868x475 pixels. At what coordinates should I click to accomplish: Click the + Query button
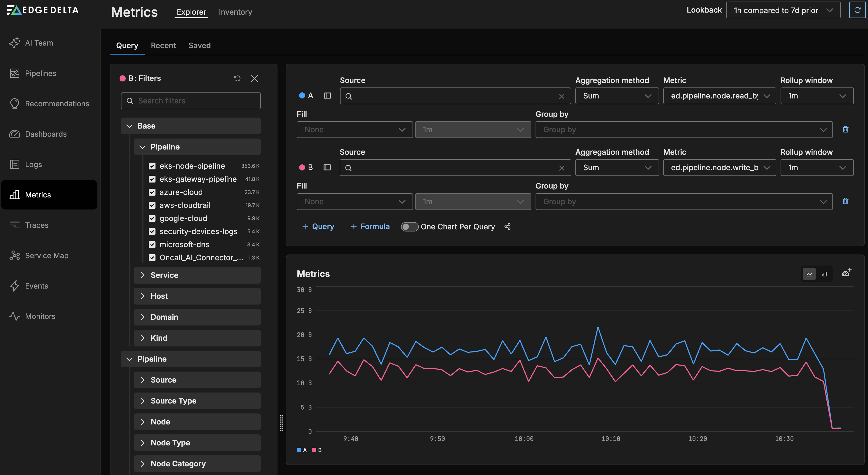(318, 227)
